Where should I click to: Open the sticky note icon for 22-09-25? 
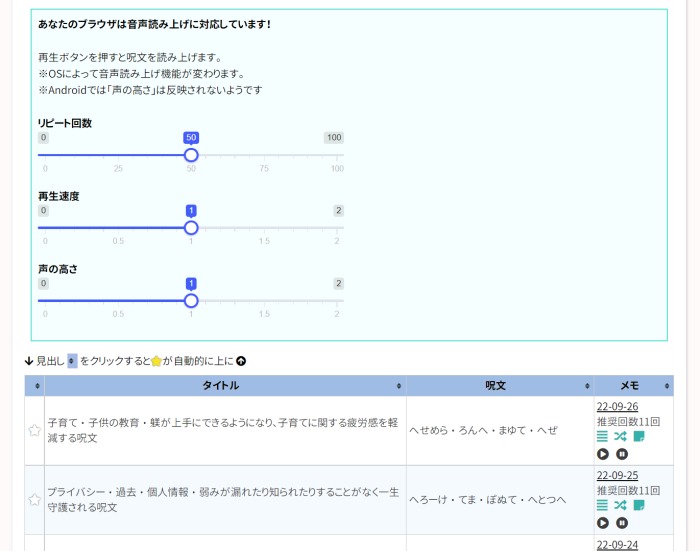639,506
